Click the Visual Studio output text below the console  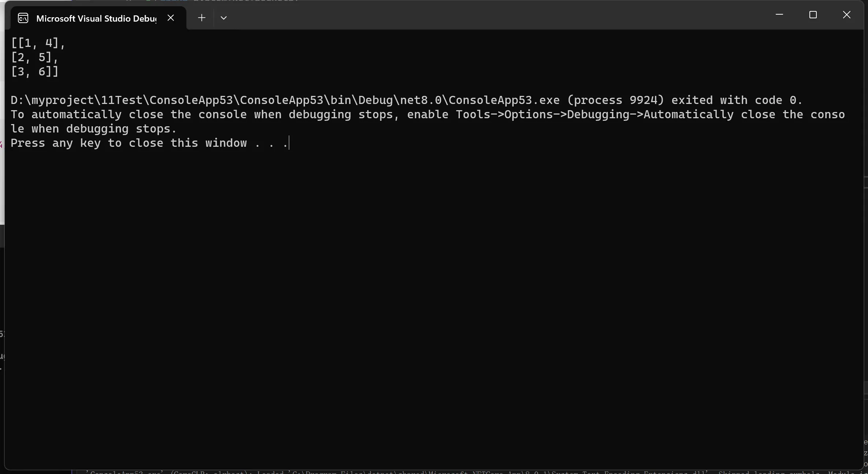click(469, 472)
